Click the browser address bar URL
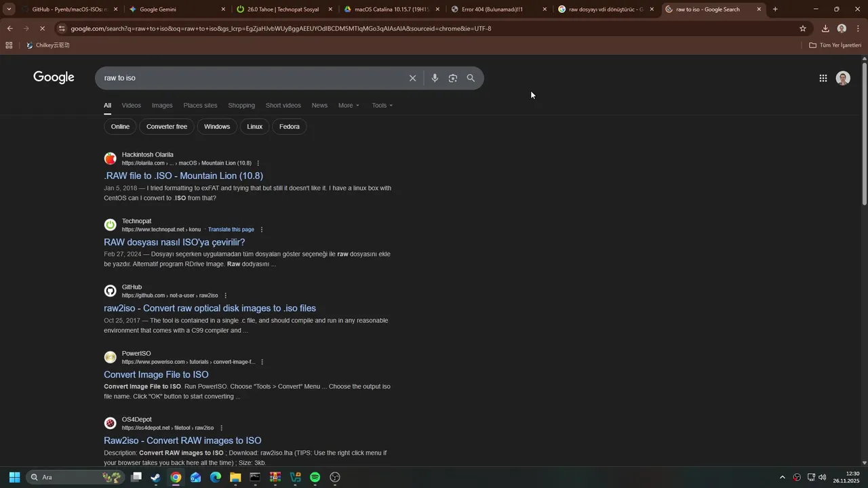 pyautogui.click(x=281, y=28)
